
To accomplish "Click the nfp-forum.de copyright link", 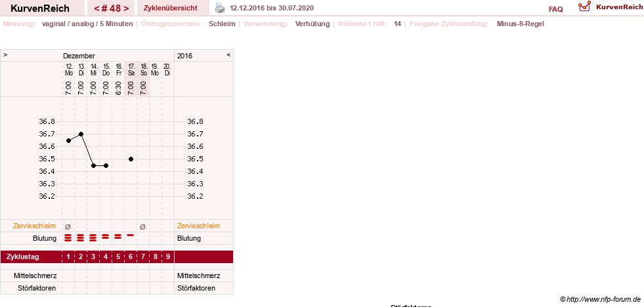I will (x=600, y=299).
